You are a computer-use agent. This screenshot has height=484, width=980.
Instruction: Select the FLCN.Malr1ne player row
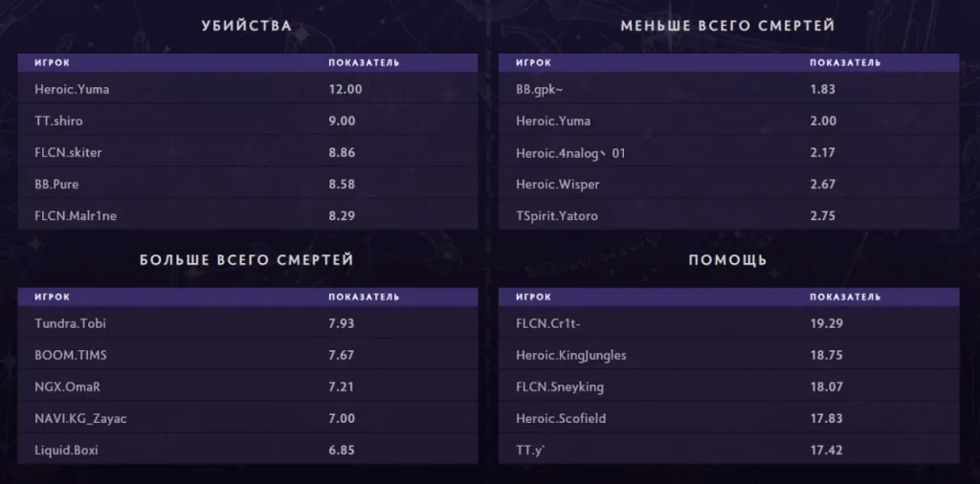[x=248, y=215]
